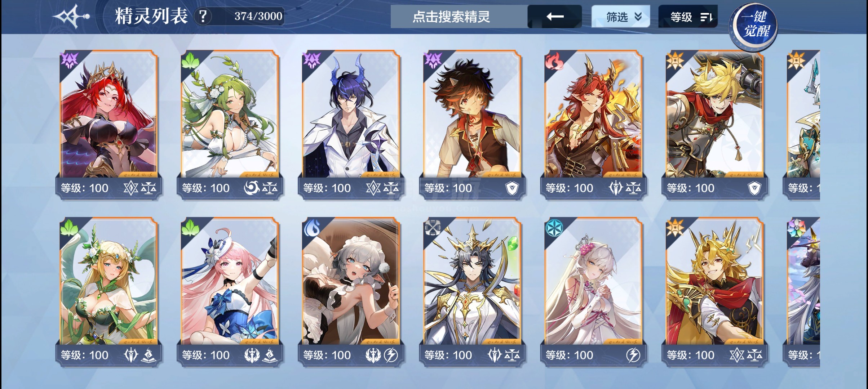This screenshot has height=389, width=868.
Task: Click purple element icon on blue-horned spirit
Action: [x=311, y=60]
